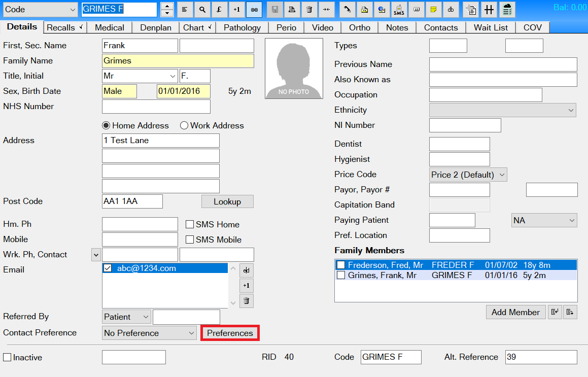Click the floppy disk save icon
This screenshot has width=588, height=377.
274,10
